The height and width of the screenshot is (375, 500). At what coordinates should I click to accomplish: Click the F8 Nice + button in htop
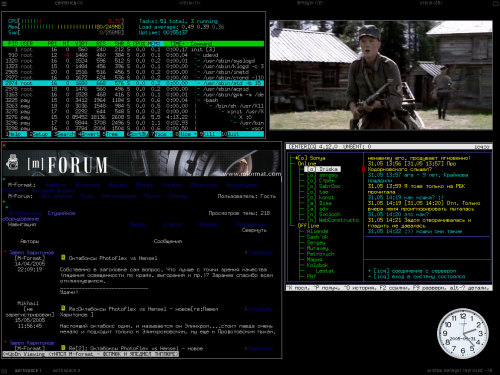(x=186, y=134)
